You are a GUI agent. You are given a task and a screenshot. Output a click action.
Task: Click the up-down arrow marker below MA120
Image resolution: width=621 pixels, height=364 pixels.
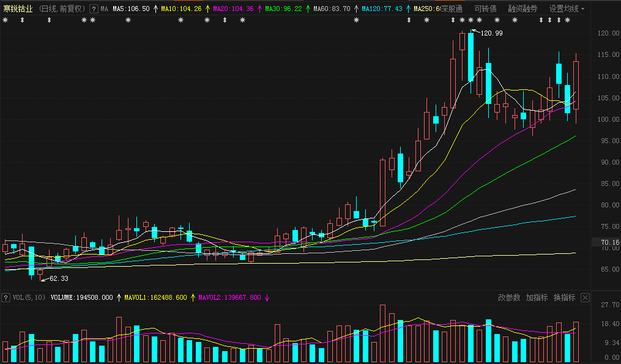409,20
